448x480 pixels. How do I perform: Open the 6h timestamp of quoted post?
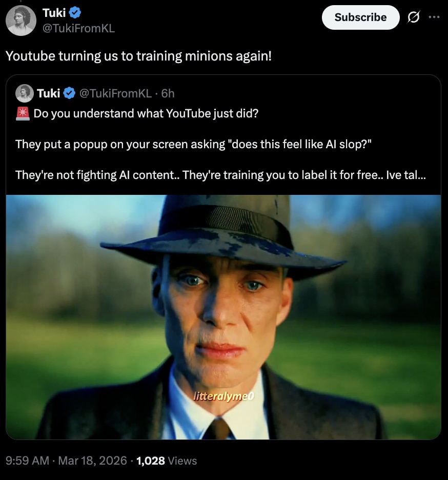[x=168, y=93]
